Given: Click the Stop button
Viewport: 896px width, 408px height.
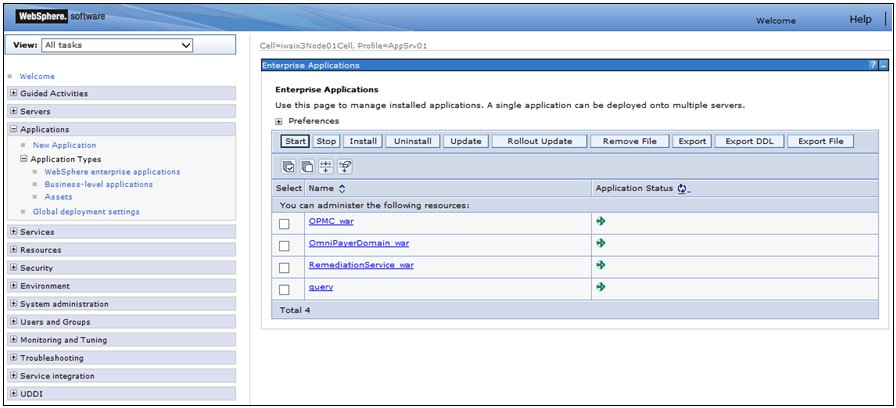Looking at the screenshot, I should 326,141.
